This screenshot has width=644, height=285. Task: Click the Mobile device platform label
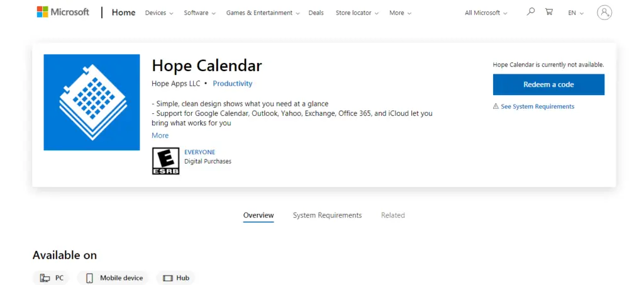click(121, 278)
